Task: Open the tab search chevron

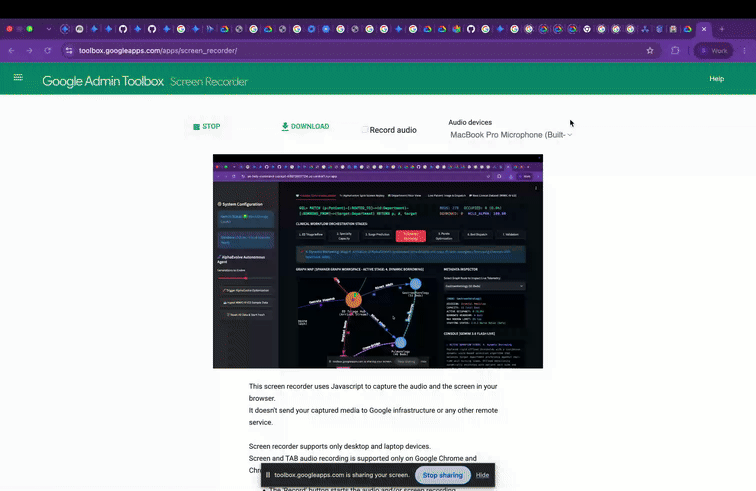Action: (x=49, y=29)
